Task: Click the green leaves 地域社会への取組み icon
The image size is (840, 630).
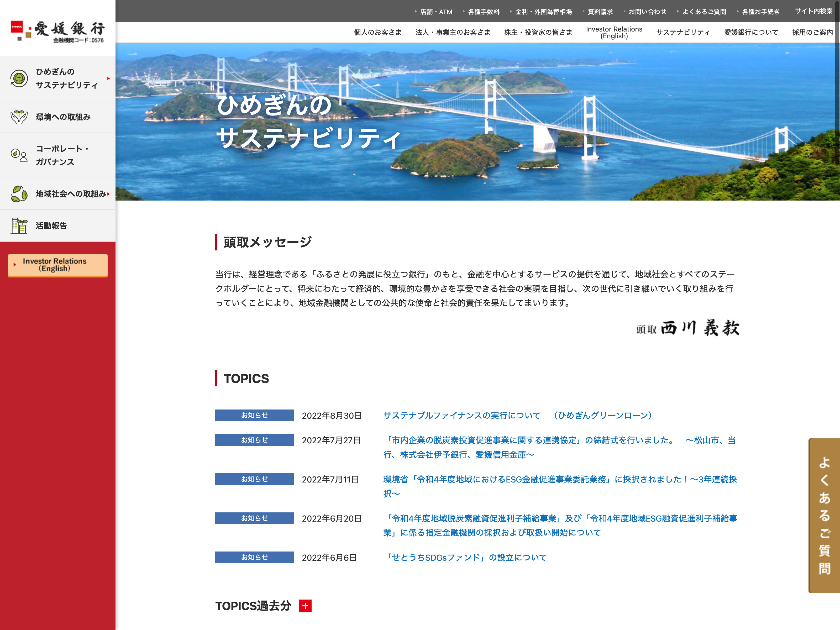Action: [19, 194]
